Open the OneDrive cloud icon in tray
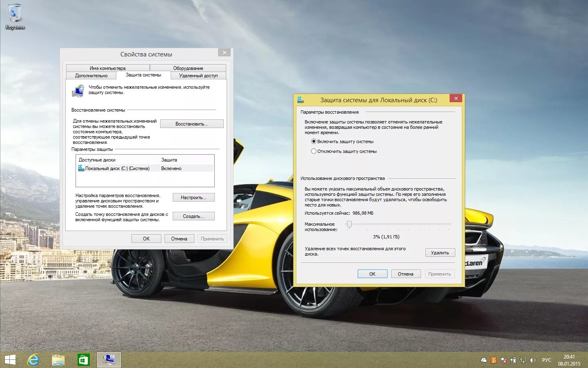Image resolution: width=588 pixels, height=368 pixels. tap(484, 360)
